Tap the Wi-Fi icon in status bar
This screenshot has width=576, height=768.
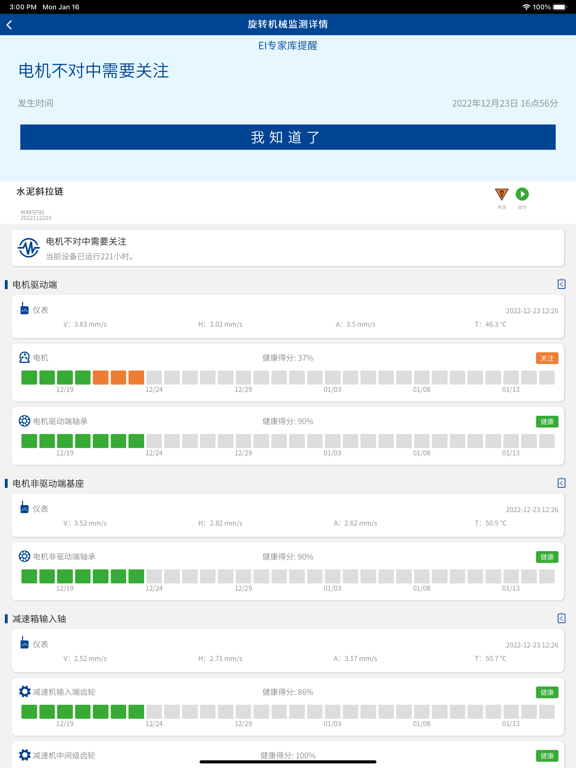(526, 7)
